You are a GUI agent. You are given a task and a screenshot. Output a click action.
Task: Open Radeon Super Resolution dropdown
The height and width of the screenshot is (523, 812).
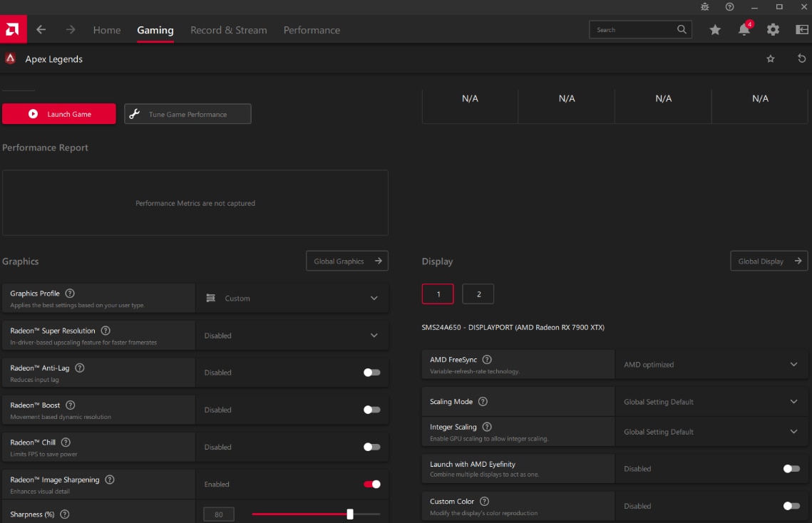point(292,336)
